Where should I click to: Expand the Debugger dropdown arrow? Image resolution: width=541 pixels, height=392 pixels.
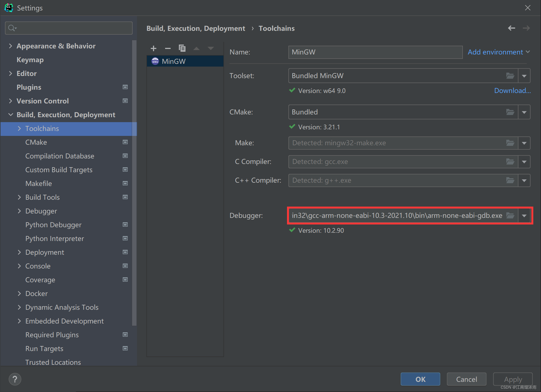[x=524, y=215]
